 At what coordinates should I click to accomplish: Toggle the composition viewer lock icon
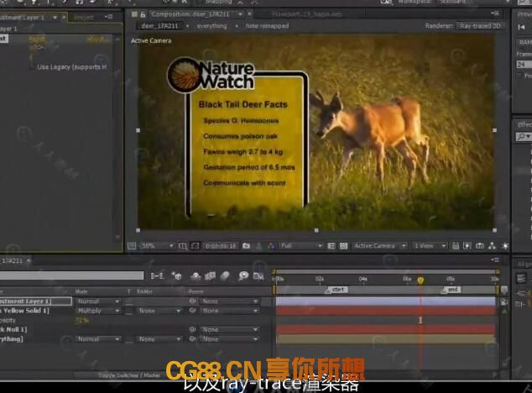[143, 14]
